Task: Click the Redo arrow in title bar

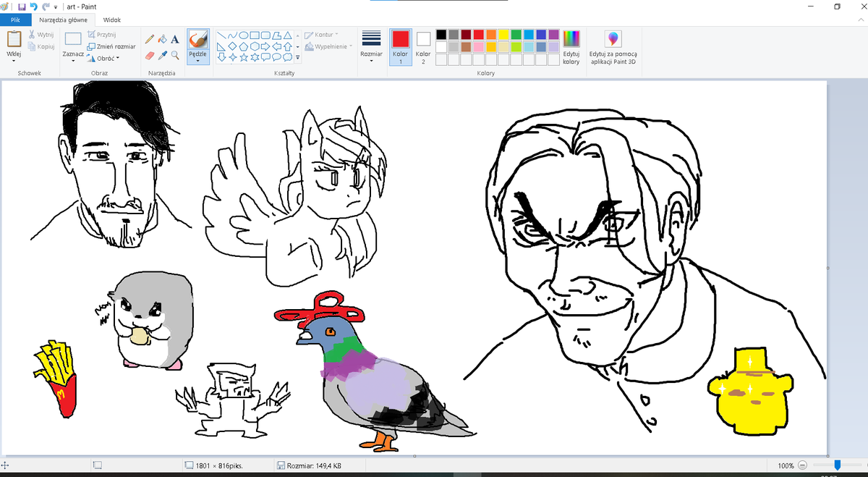Action: [x=46, y=6]
